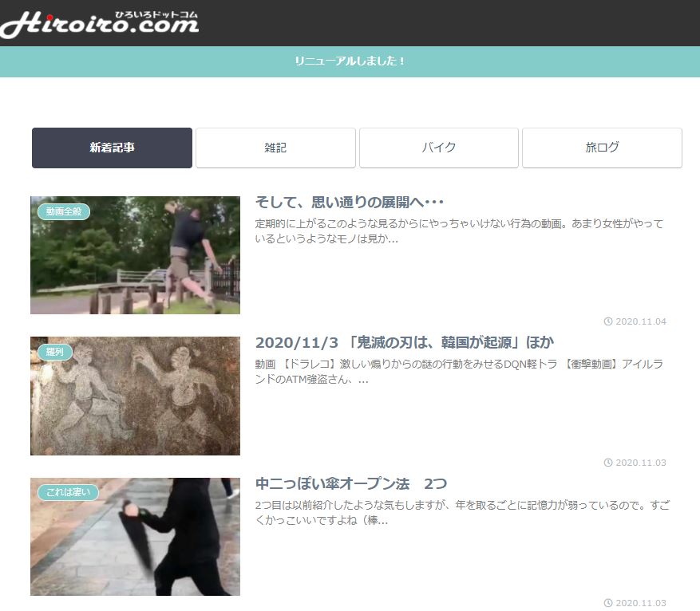Open article そして、思い通りの展開へ･･･

[x=349, y=202]
